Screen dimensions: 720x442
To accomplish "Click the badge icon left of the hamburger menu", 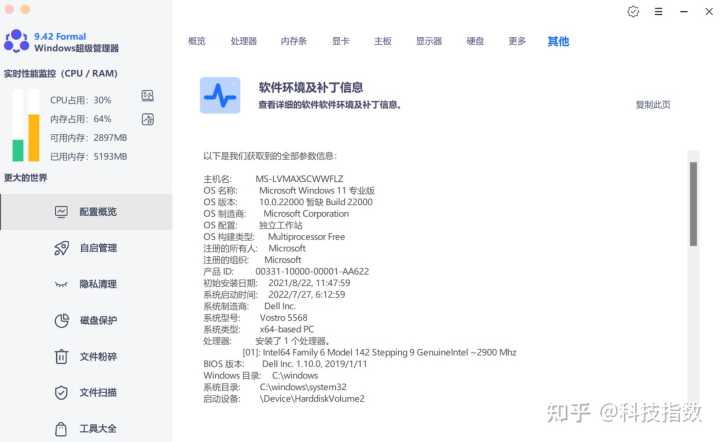I will click(x=633, y=11).
